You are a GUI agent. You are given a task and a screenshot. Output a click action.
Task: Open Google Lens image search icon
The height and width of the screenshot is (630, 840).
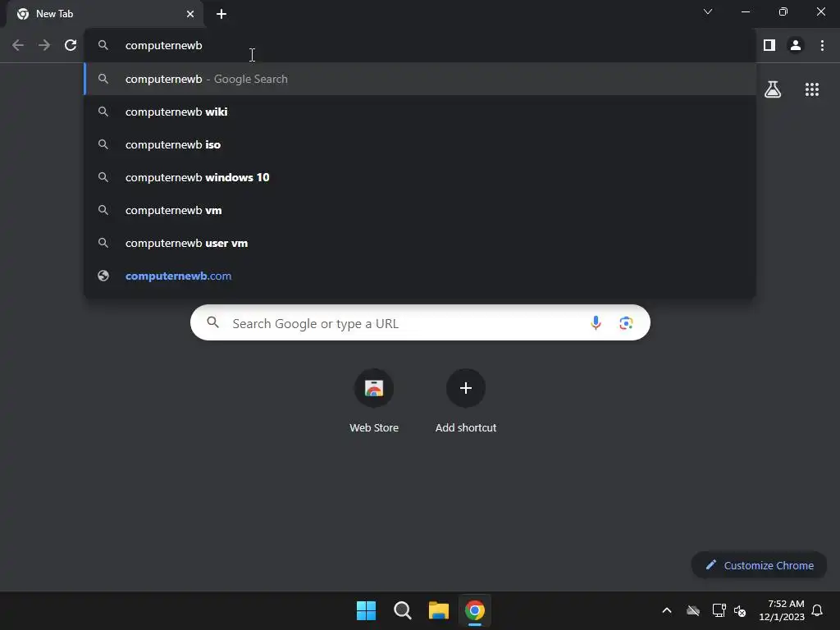pyautogui.click(x=626, y=323)
